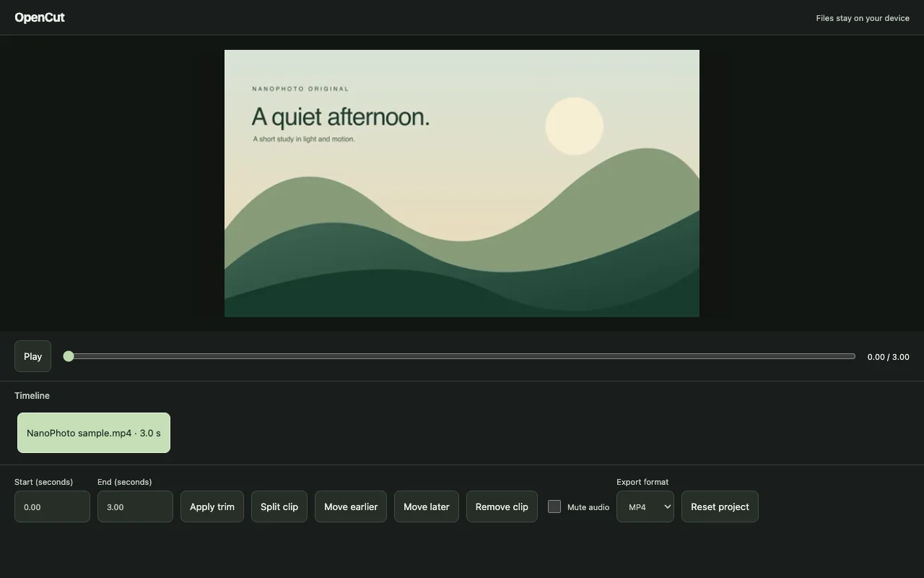Click the 'Files stay on your device' text
The height and width of the screenshot is (578, 924).
(863, 18)
